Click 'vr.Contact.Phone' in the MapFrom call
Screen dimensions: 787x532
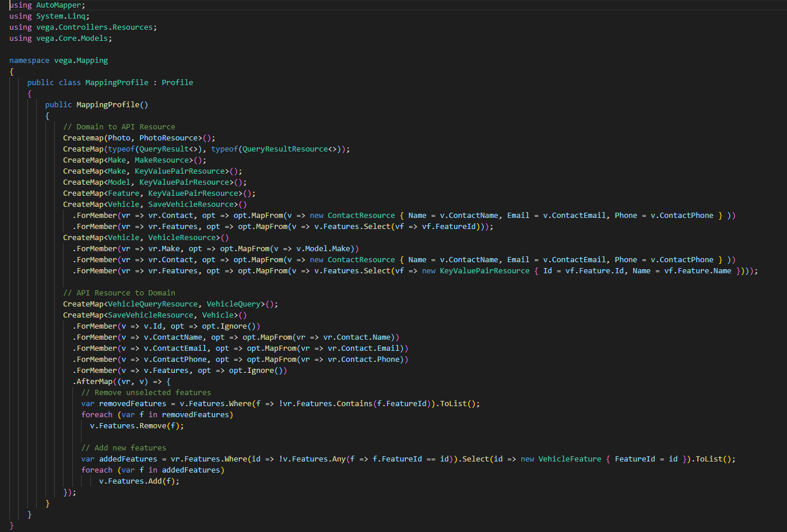(364, 360)
